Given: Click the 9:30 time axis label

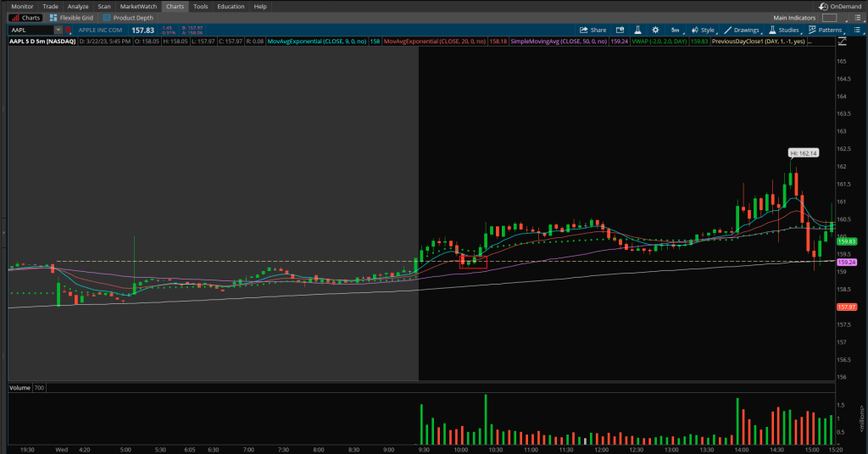Looking at the screenshot, I should 424,450.
